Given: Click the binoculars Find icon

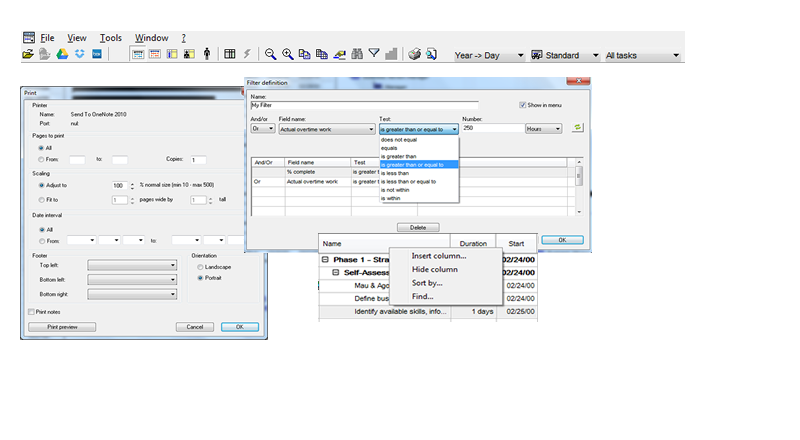Looking at the screenshot, I should (x=357, y=54).
